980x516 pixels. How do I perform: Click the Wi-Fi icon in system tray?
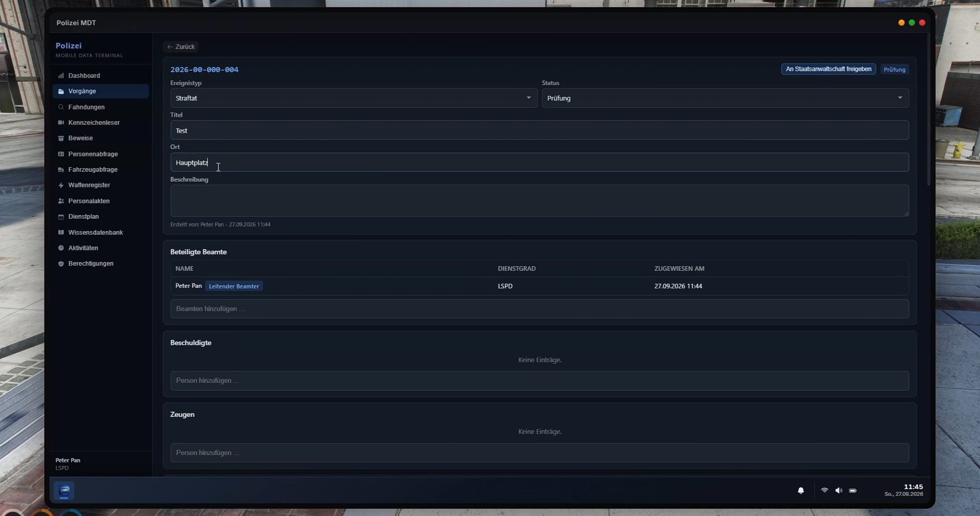tap(824, 490)
